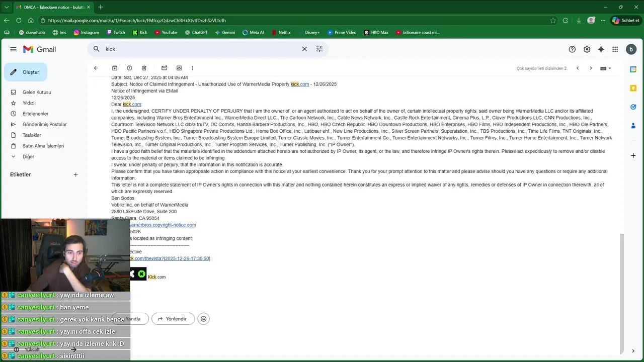Viewport: 644px width, 362px height.
Task: Report this email as spam
Action: coord(129,68)
